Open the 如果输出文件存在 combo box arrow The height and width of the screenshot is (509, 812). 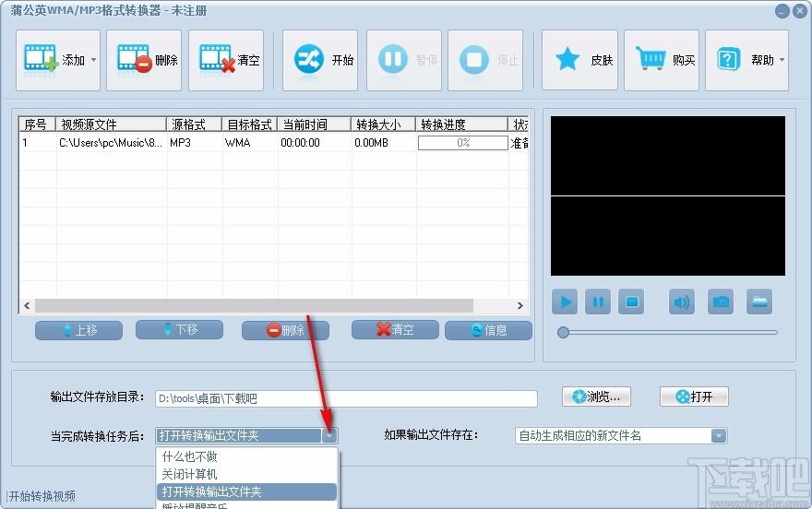point(719,436)
